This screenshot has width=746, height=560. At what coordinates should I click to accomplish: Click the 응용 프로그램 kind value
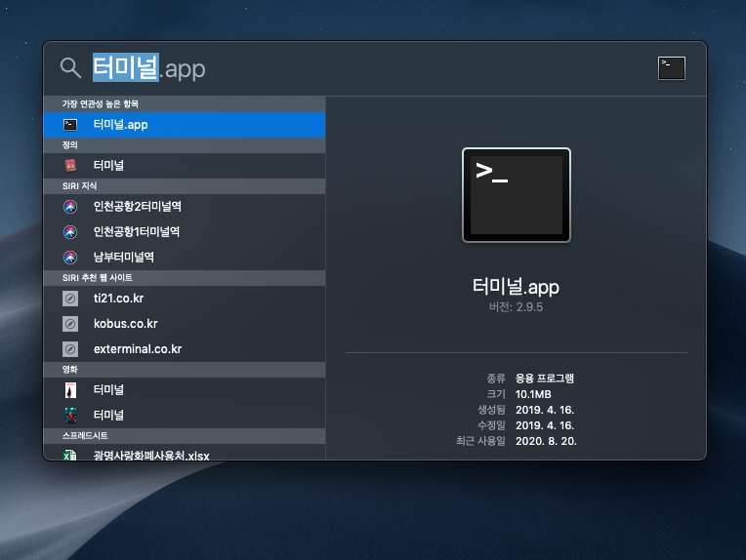click(545, 379)
